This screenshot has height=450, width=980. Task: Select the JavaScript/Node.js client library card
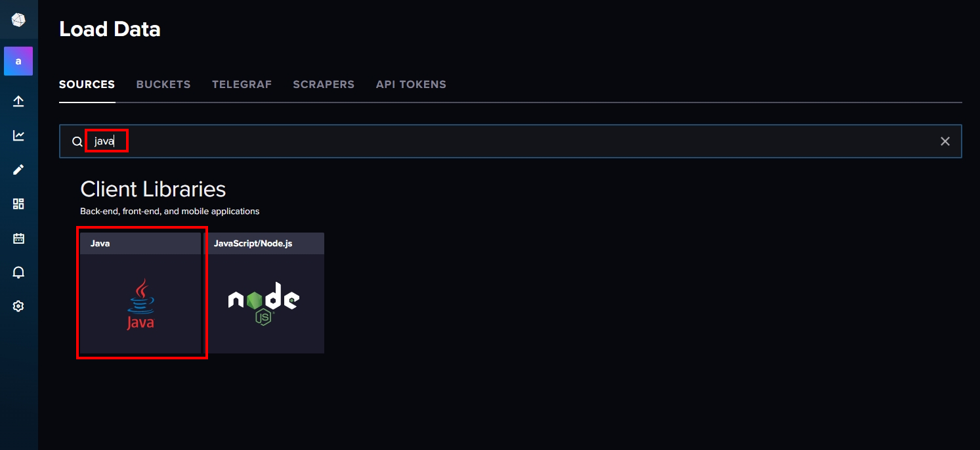(x=264, y=293)
